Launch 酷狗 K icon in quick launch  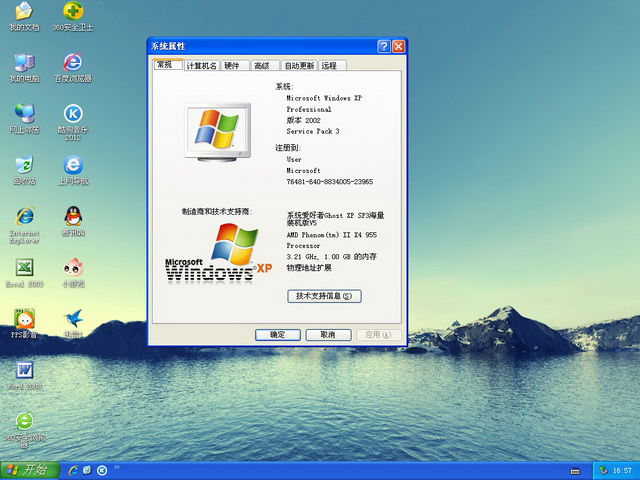pyautogui.click(x=102, y=471)
